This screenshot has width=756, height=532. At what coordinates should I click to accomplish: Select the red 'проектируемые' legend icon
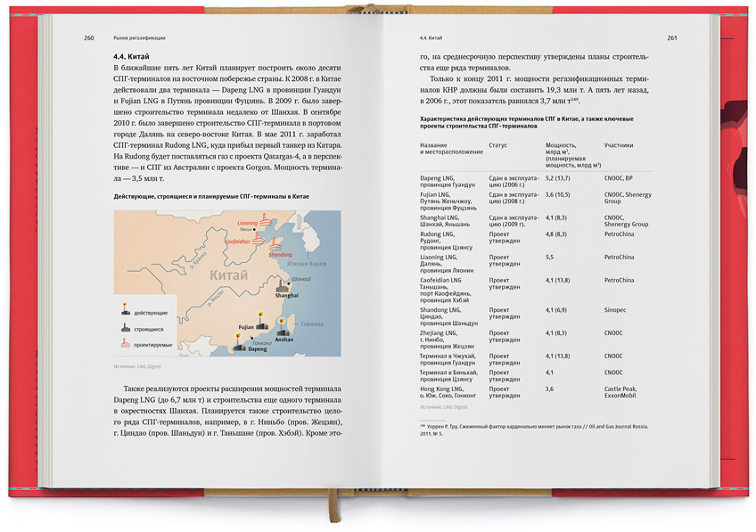[124, 342]
